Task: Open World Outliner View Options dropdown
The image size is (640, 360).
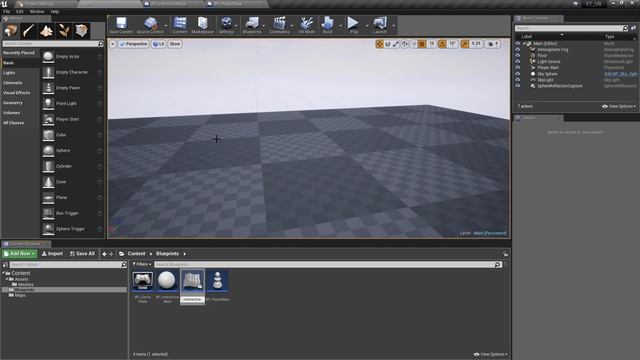Action: pos(619,106)
